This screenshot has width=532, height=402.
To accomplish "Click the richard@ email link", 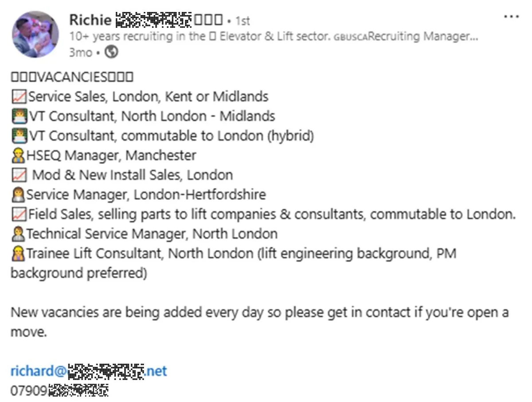I will point(89,371).
